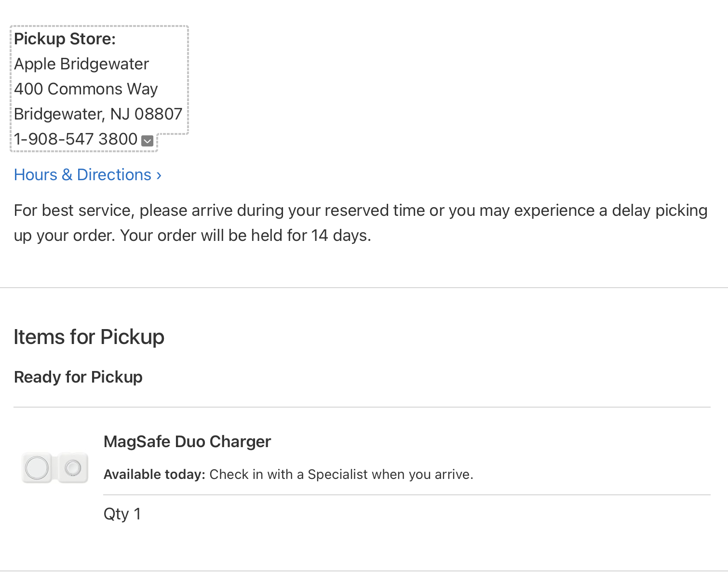
Task: Click the Apple Bridgewater store name
Action: (x=81, y=64)
